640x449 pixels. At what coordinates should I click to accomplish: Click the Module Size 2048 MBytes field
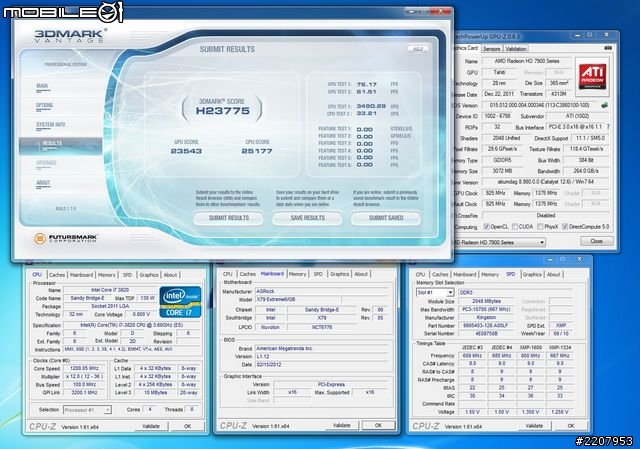pyautogui.click(x=486, y=301)
